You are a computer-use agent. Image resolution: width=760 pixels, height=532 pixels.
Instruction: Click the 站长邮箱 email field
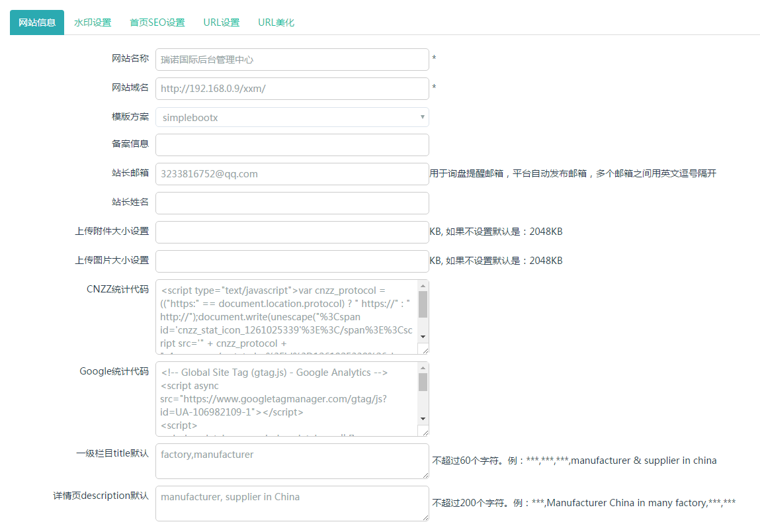pyautogui.click(x=292, y=174)
